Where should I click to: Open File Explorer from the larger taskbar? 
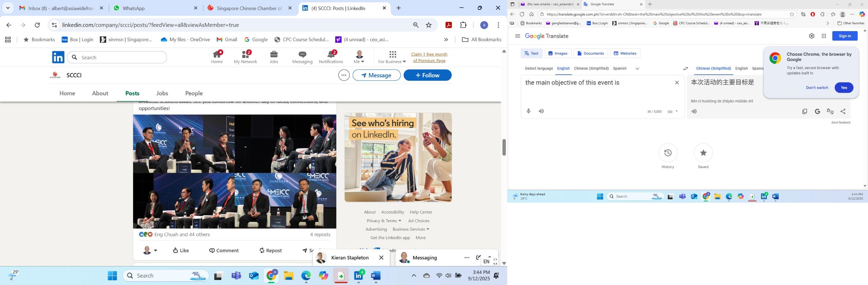coord(288,275)
